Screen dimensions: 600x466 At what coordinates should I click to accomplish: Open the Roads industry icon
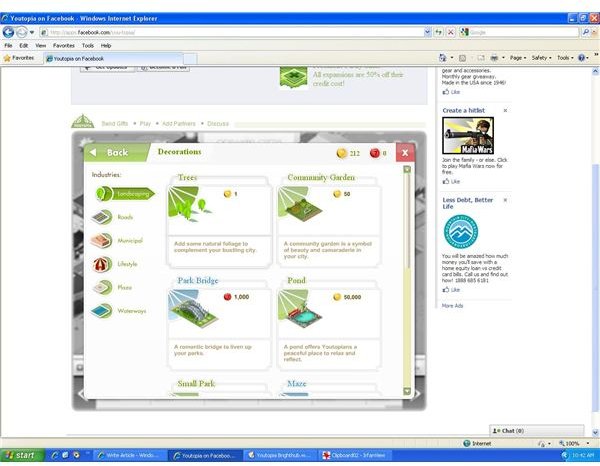(x=101, y=217)
